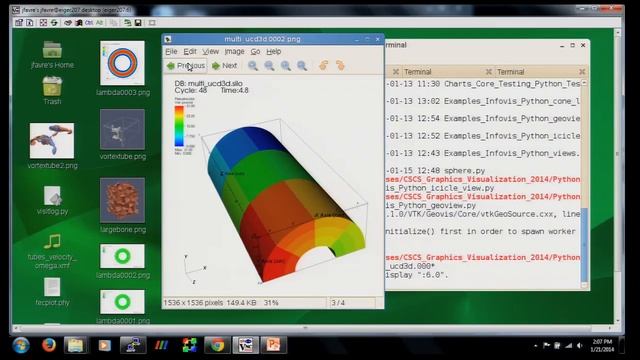Click the 31% zoom status text

tap(271, 303)
